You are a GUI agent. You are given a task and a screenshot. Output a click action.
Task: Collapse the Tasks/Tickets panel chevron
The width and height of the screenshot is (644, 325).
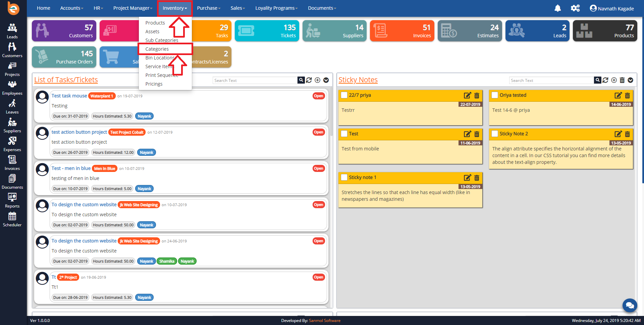pos(326,80)
